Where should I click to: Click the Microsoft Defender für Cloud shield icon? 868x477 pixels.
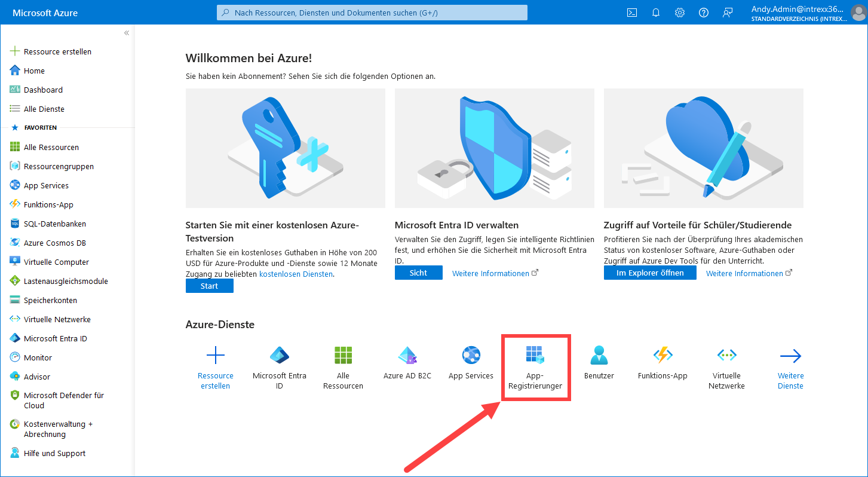coord(15,396)
